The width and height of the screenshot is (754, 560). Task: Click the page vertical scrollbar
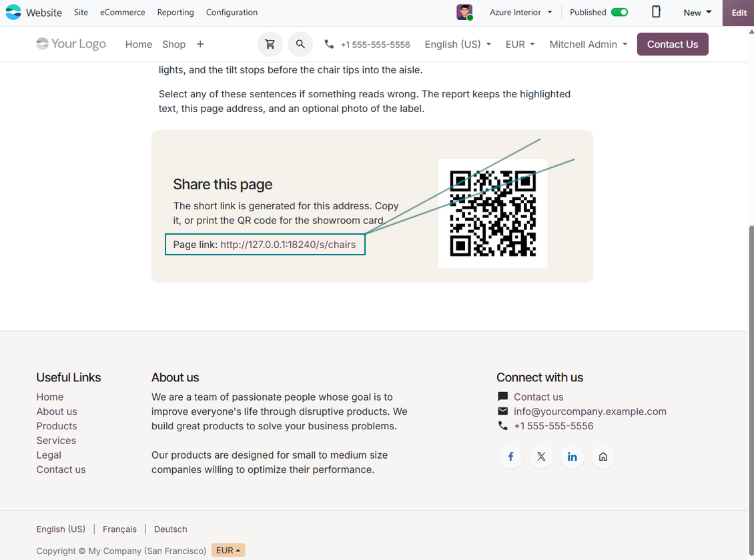[x=751, y=391]
